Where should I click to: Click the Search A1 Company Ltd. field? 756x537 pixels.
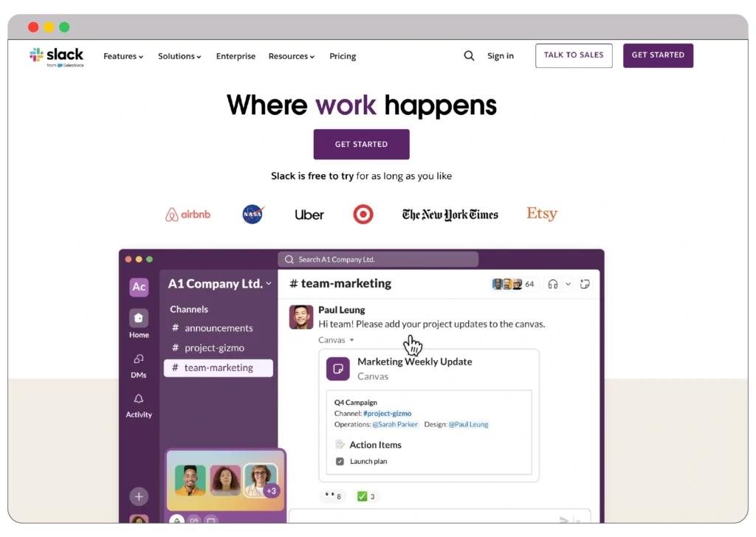click(x=378, y=260)
